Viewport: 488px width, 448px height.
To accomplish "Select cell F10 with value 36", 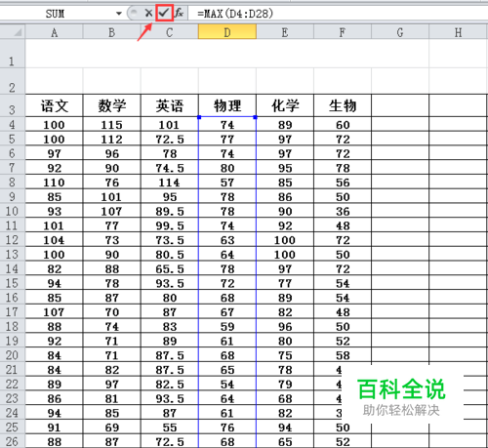I will pyautogui.click(x=343, y=211).
